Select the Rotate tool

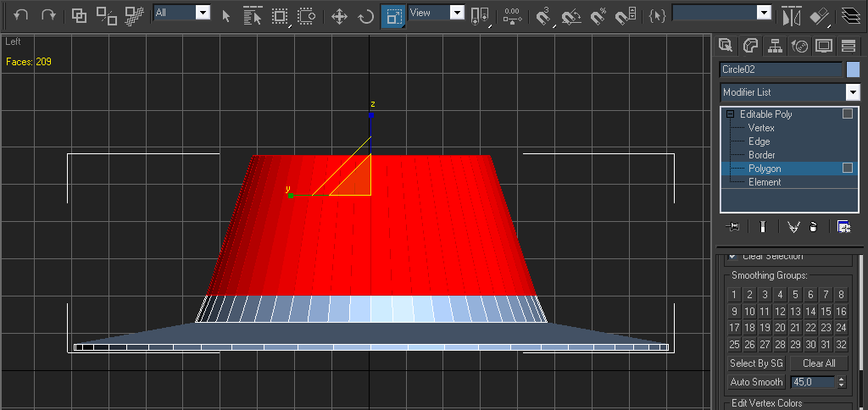365,16
